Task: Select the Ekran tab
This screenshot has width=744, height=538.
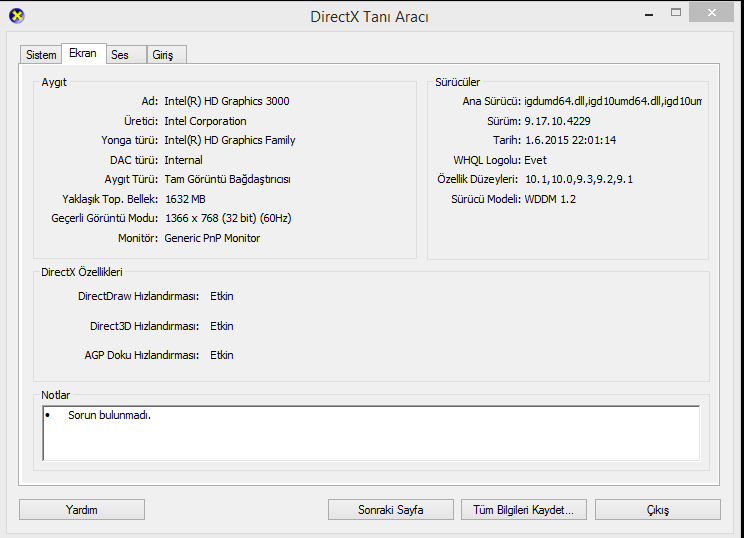Action: pos(83,53)
